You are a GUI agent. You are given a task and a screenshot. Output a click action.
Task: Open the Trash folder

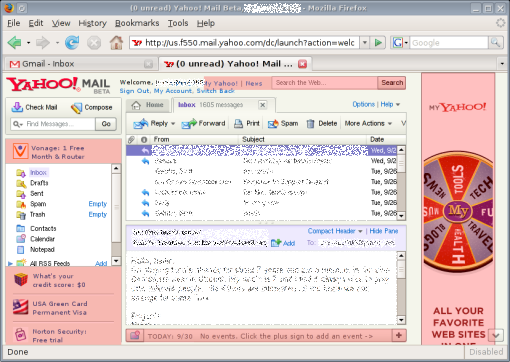click(37, 214)
